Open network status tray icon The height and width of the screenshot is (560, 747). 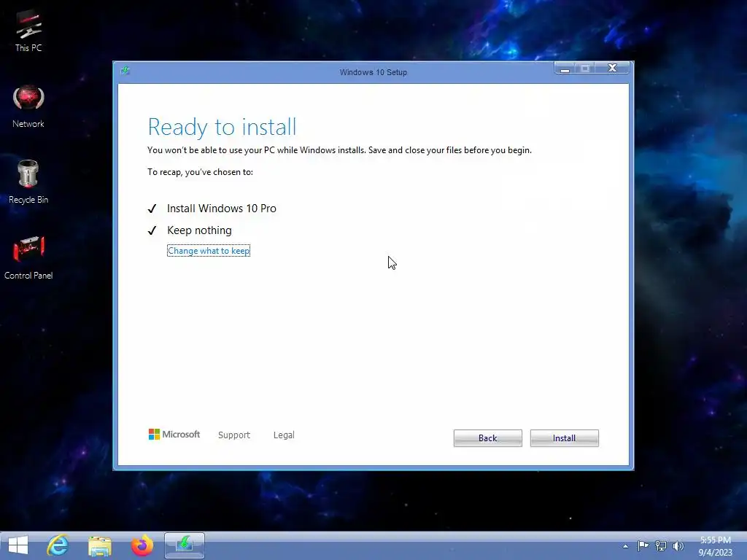[x=661, y=545]
